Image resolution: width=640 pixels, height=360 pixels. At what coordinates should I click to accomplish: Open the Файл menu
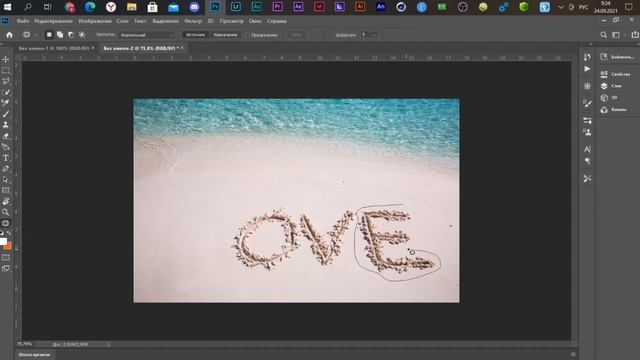click(23, 21)
